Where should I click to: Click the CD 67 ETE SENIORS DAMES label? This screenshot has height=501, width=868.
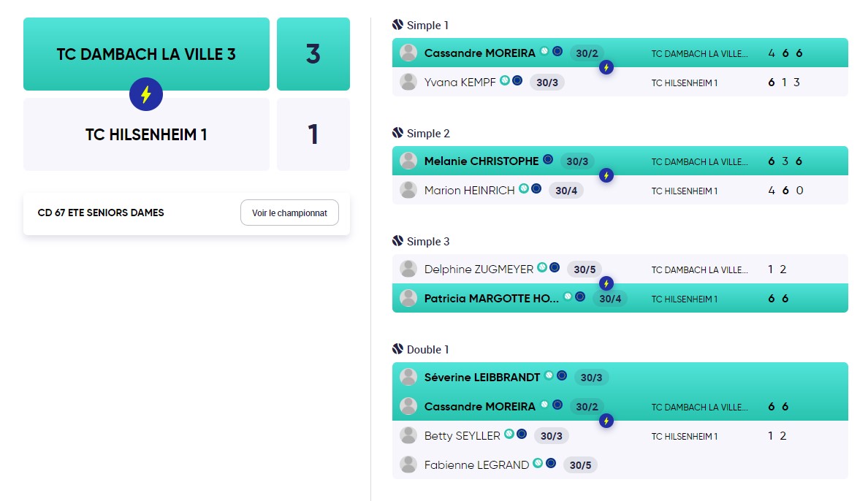(x=101, y=213)
